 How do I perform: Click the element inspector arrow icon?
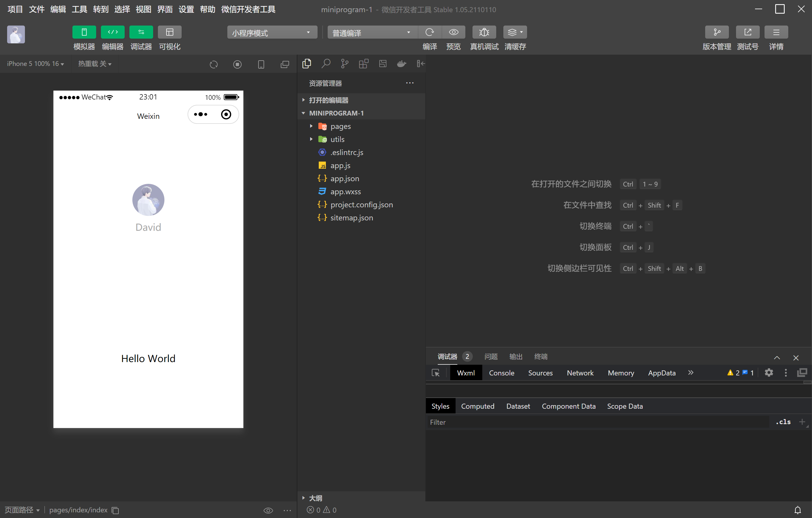pyautogui.click(x=435, y=373)
